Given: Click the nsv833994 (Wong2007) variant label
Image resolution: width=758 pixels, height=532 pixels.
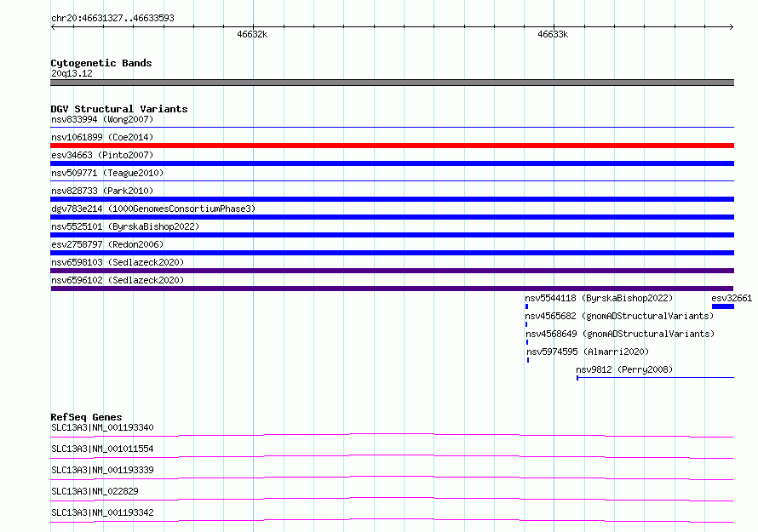Looking at the screenshot, I should 102,119.
